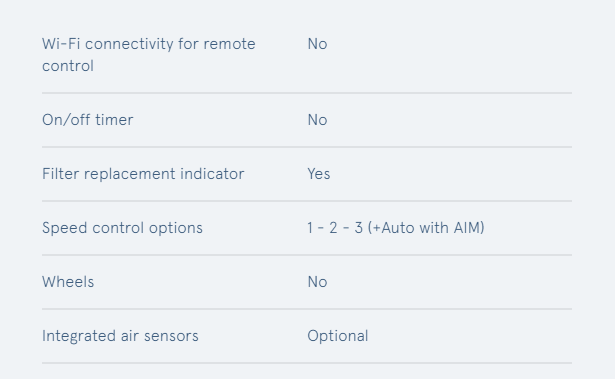The width and height of the screenshot is (615, 379).
Task: Click the Speed control options label
Action: tap(122, 228)
